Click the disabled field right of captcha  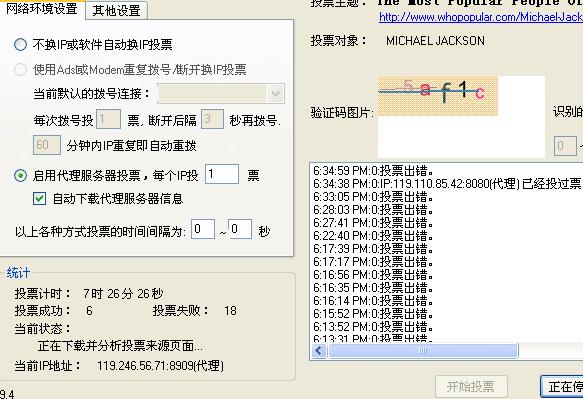click(x=565, y=146)
